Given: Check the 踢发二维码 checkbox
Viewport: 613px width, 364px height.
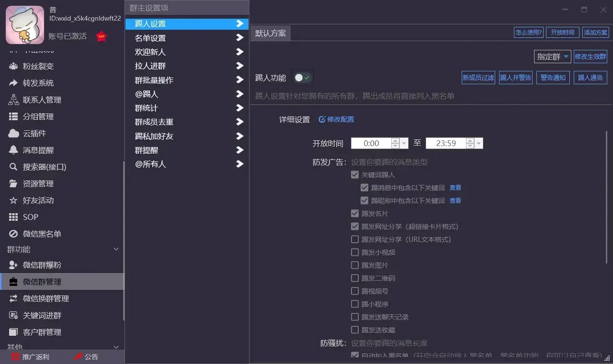Looking at the screenshot, I should (x=355, y=278).
